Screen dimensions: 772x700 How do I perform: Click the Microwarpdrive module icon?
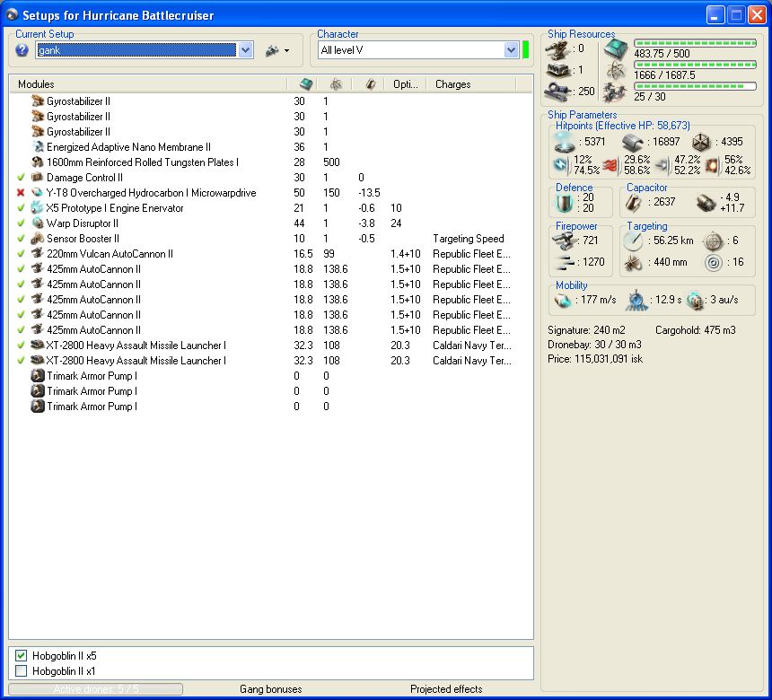tap(38, 192)
